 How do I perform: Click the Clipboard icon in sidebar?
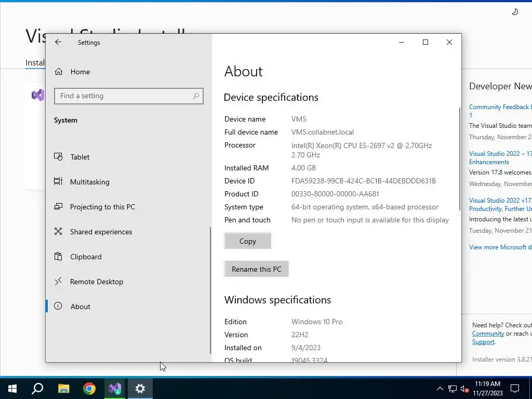pos(58,257)
